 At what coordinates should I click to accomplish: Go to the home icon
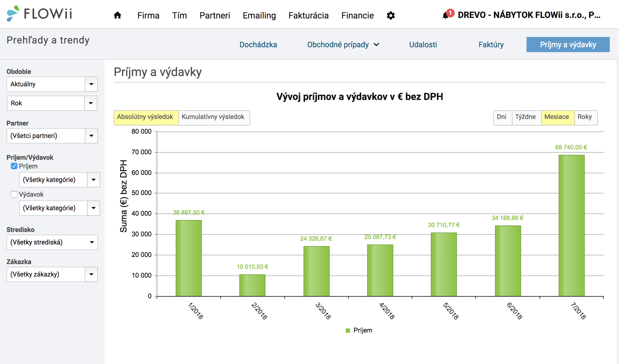(117, 15)
